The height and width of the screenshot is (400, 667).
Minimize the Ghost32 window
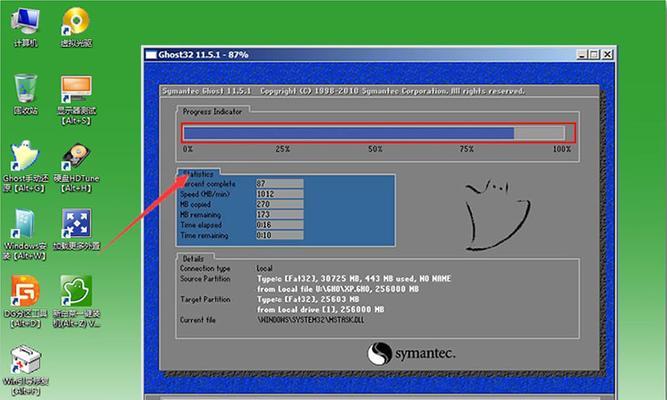(x=582, y=54)
